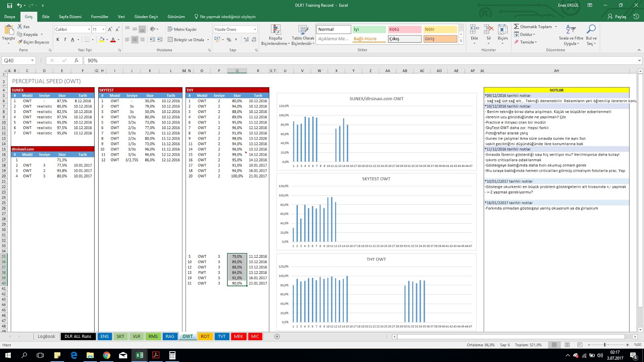Image resolution: width=644 pixels, height=362 pixels.
Task: Open the Windows Start menu
Action: pos(8,355)
